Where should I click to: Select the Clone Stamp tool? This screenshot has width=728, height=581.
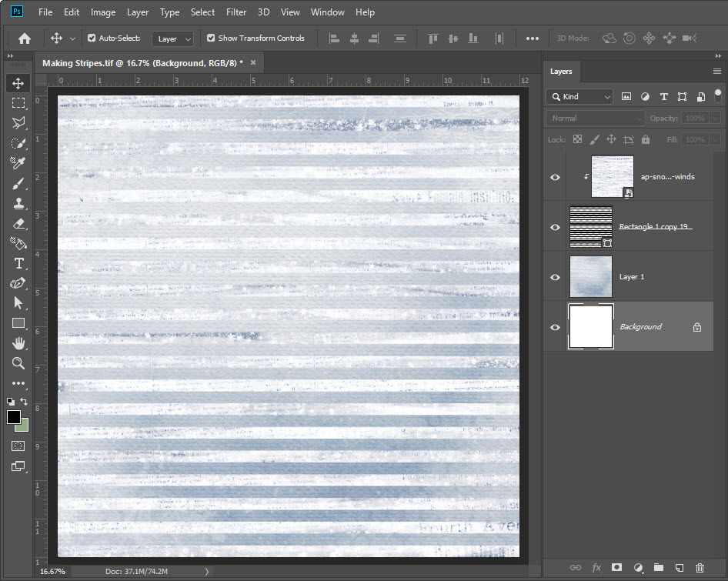pyautogui.click(x=18, y=203)
